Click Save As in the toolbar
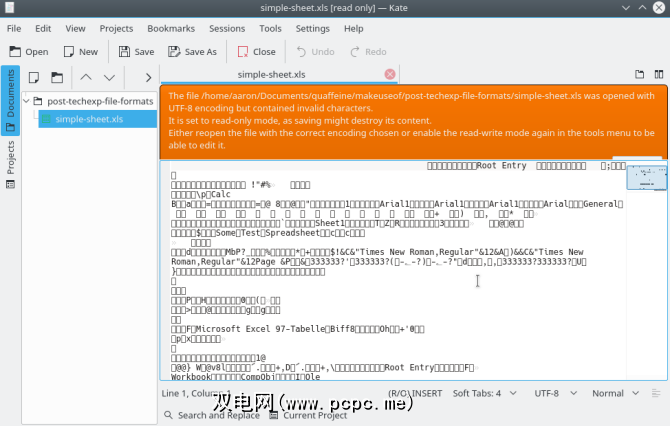Image resolution: width=670 pixels, height=426 pixels. (192, 52)
